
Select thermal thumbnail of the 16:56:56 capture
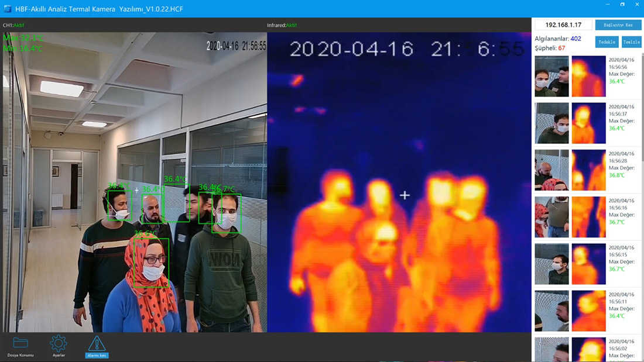pyautogui.click(x=588, y=77)
